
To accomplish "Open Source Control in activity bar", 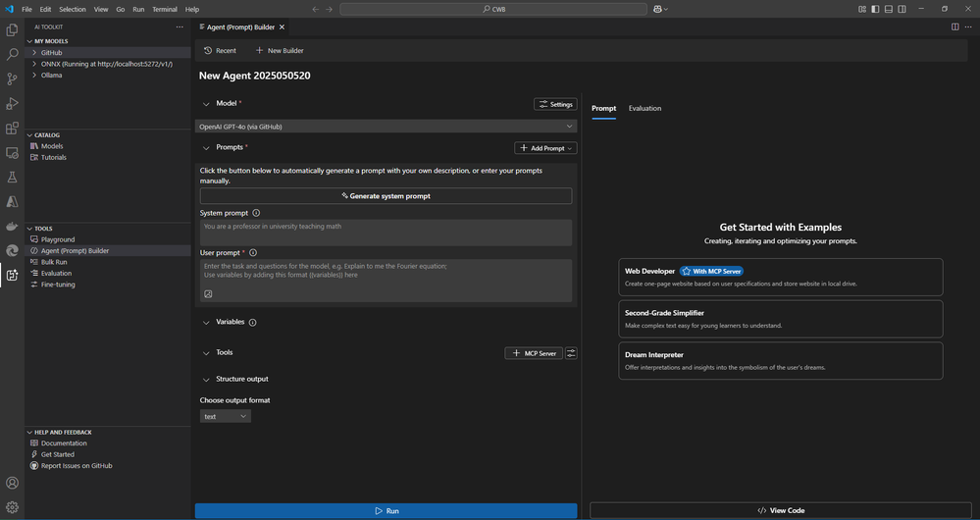I will click(12, 79).
